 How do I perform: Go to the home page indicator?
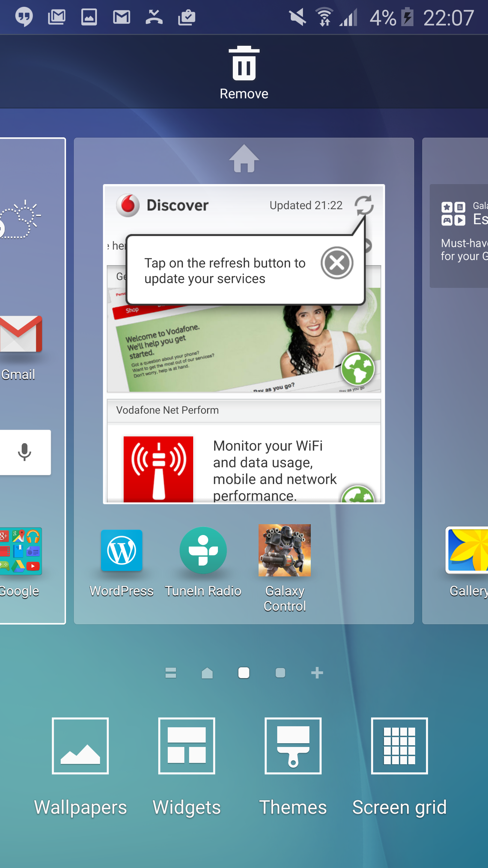pos(207,673)
